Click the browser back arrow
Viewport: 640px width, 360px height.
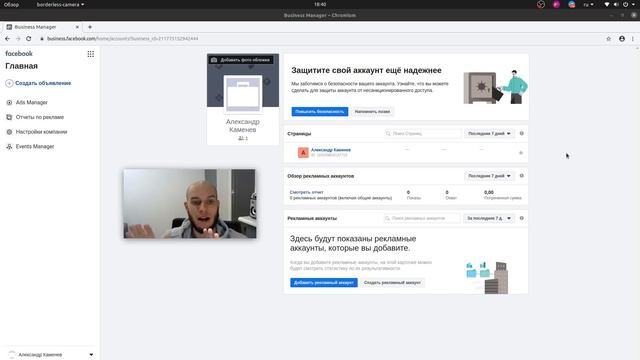click(7, 39)
